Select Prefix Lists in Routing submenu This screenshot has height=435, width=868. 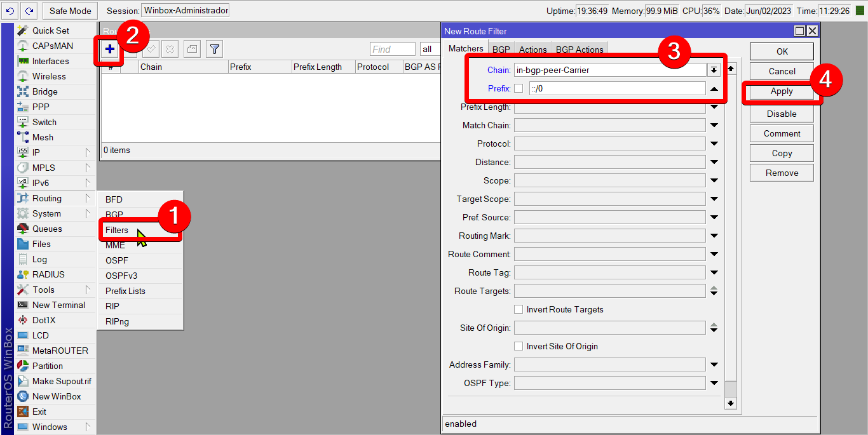(x=140, y=291)
